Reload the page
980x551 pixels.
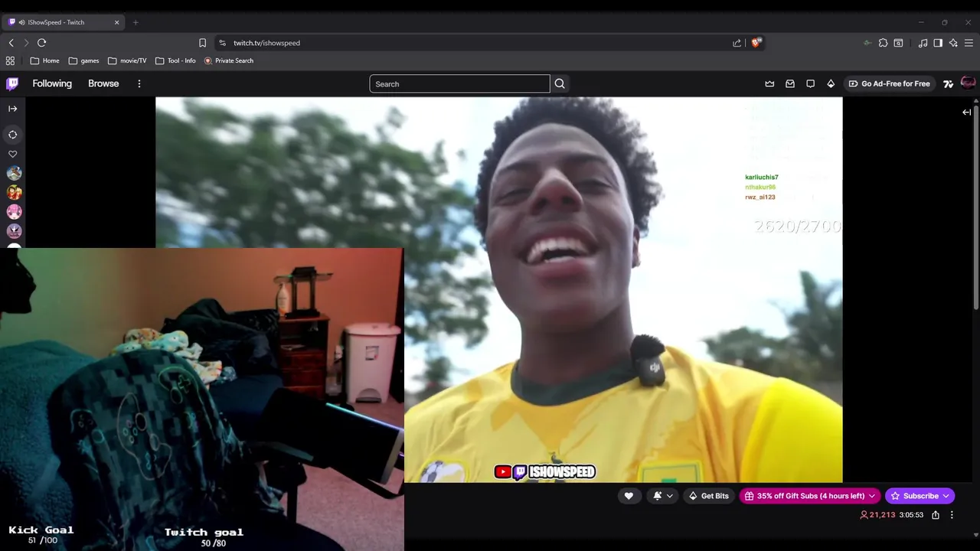tap(42, 43)
